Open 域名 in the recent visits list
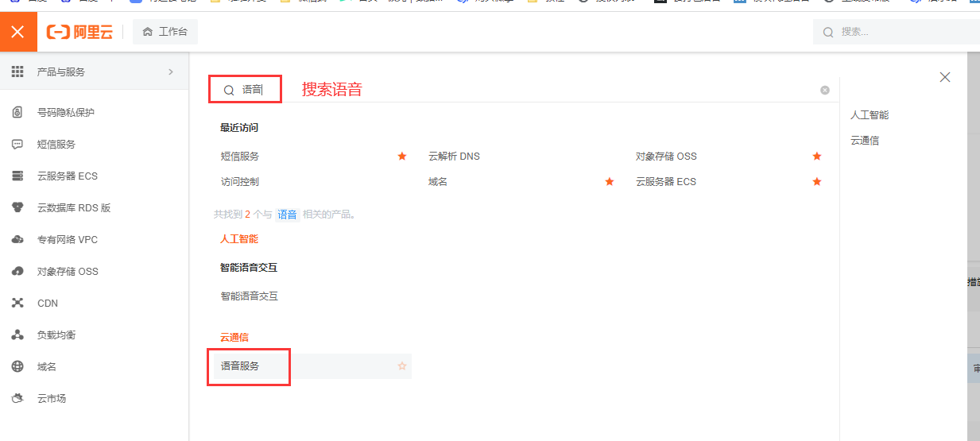Viewport: 980px width, 441px height. click(438, 182)
